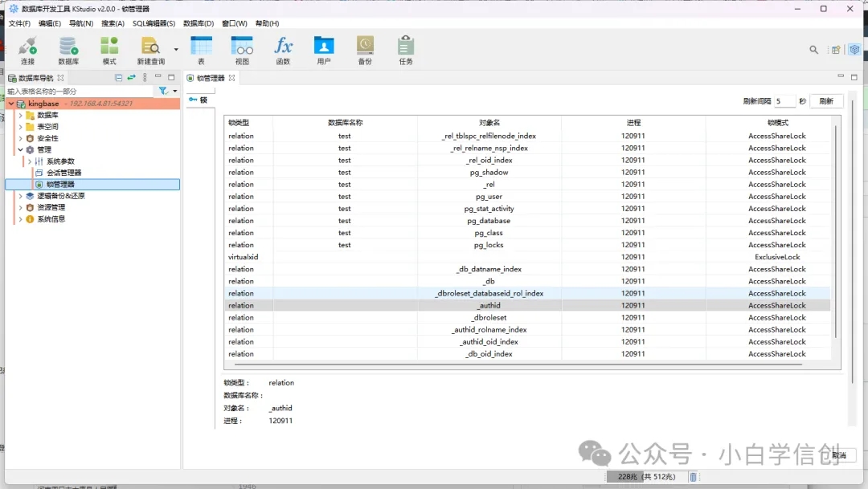
Task: Click the 锁模式 column header
Action: 777,123
